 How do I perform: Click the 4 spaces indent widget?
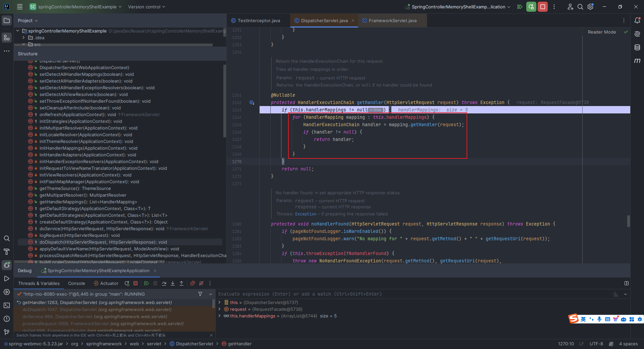point(628,344)
